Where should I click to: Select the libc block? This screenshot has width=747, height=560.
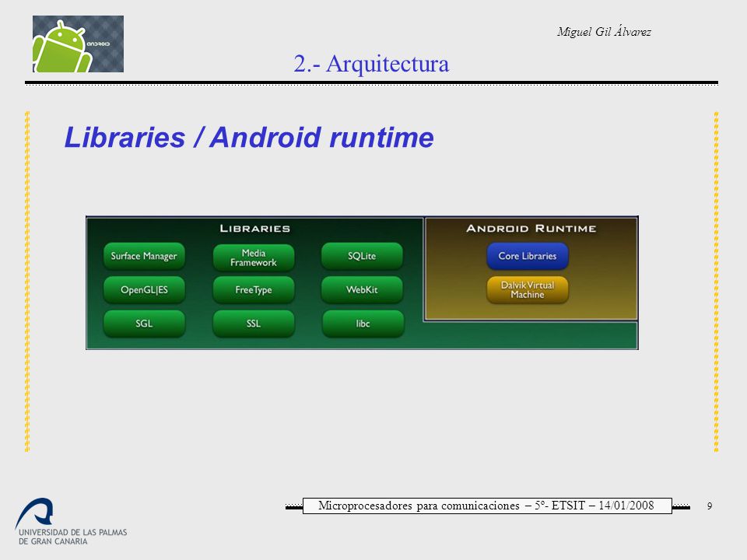pyautogui.click(x=363, y=324)
